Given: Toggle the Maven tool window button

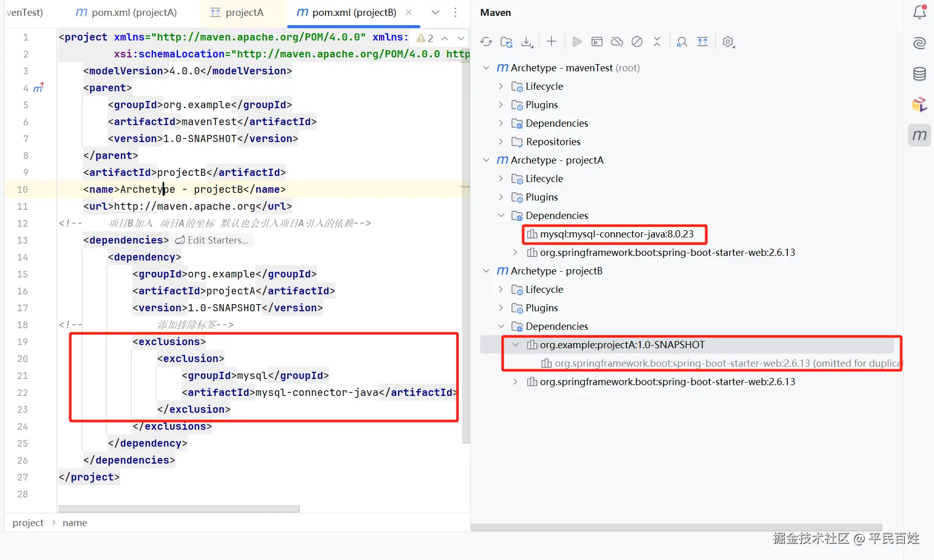Looking at the screenshot, I should [920, 135].
